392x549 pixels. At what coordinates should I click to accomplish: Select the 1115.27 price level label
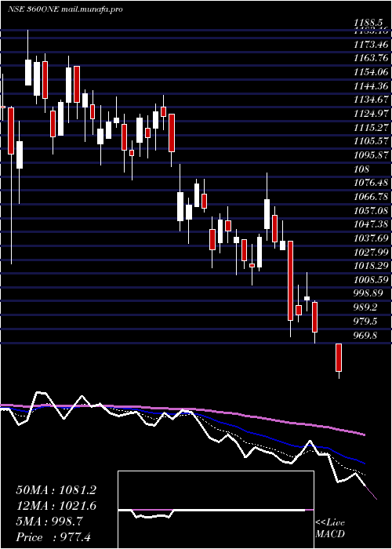[371, 127]
